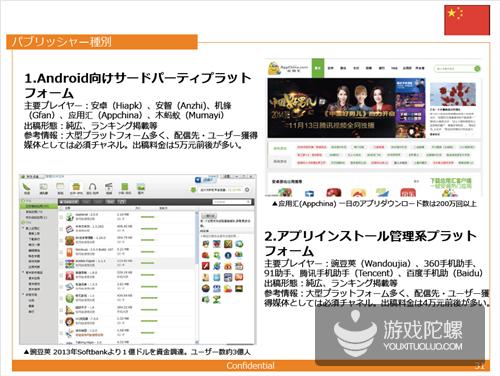
Task: Click the green globe app icon in the list
Action: 69,298
